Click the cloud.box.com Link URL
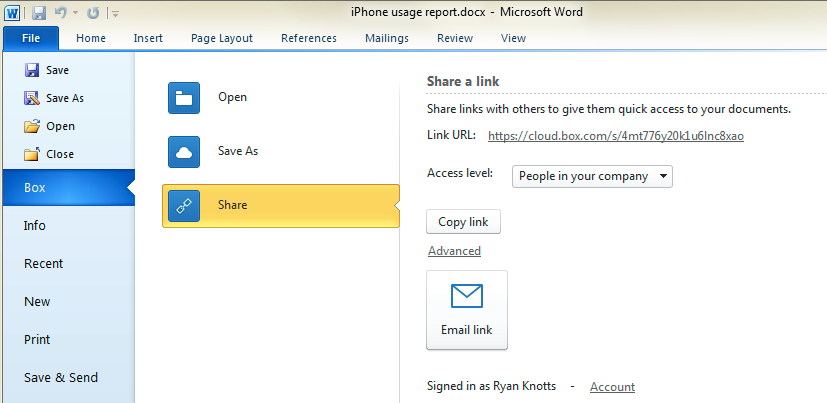The image size is (827, 403). [616, 136]
